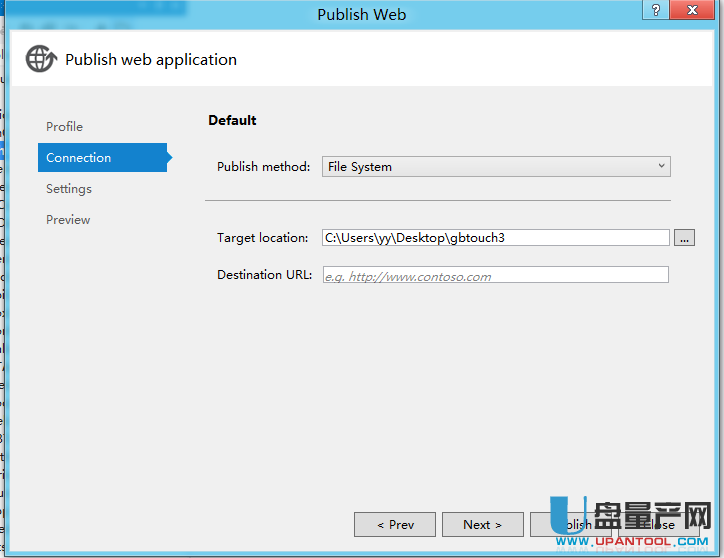Click the Prev button
The image size is (724, 558).
point(395,524)
